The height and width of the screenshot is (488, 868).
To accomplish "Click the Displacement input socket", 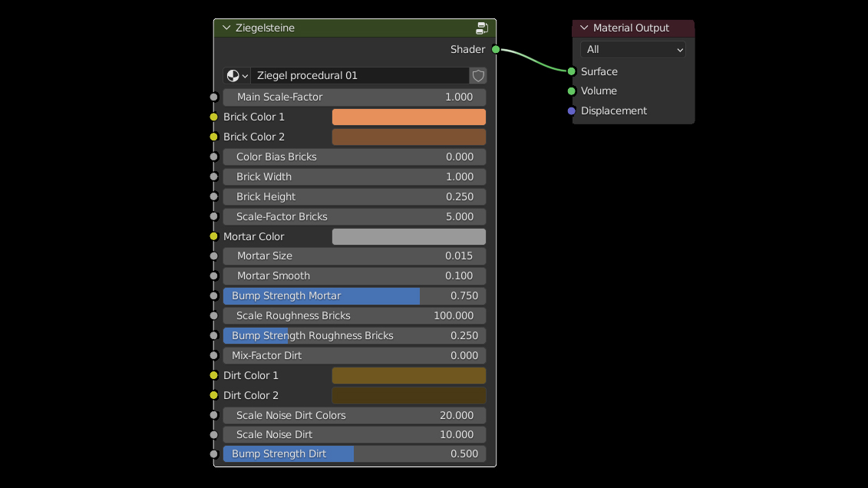I will 571,111.
